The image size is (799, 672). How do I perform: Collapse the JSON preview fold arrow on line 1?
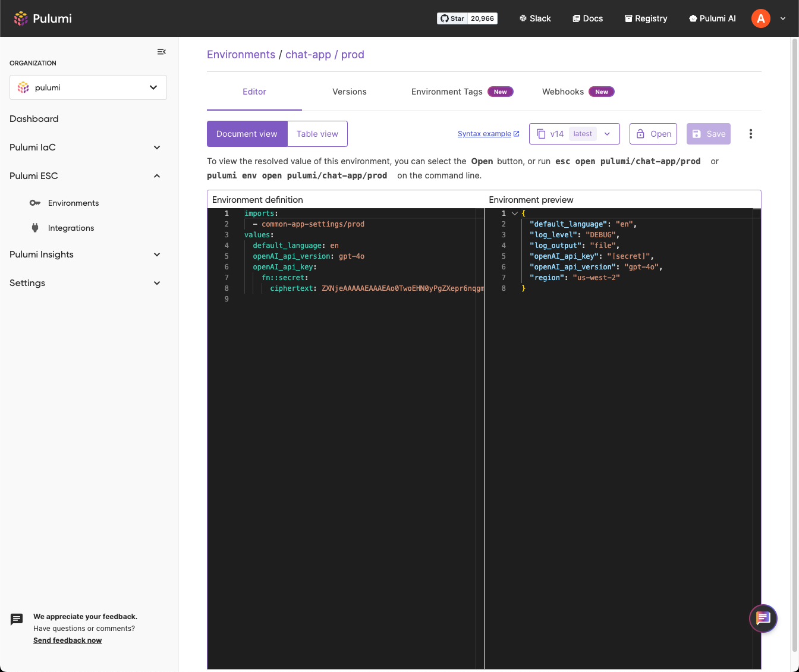[515, 213]
